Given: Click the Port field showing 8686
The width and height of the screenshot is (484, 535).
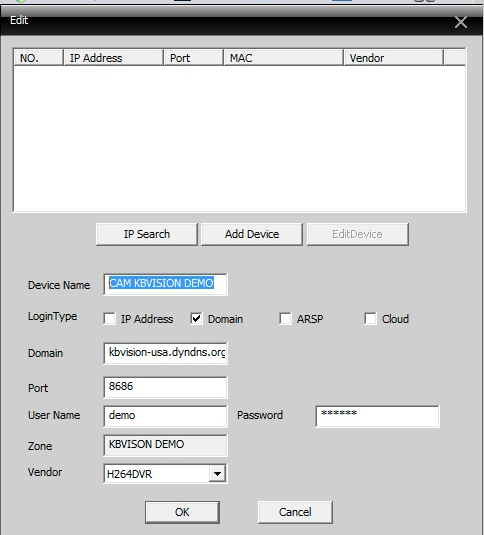Looking at the screenshot, I should click(165, 387).
